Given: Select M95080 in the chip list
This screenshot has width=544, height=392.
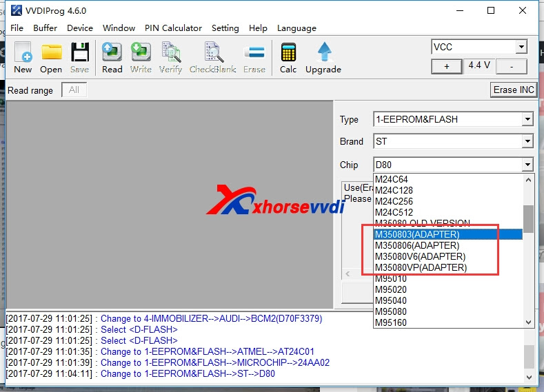Looking at the screenshot, I should point(448,311).
